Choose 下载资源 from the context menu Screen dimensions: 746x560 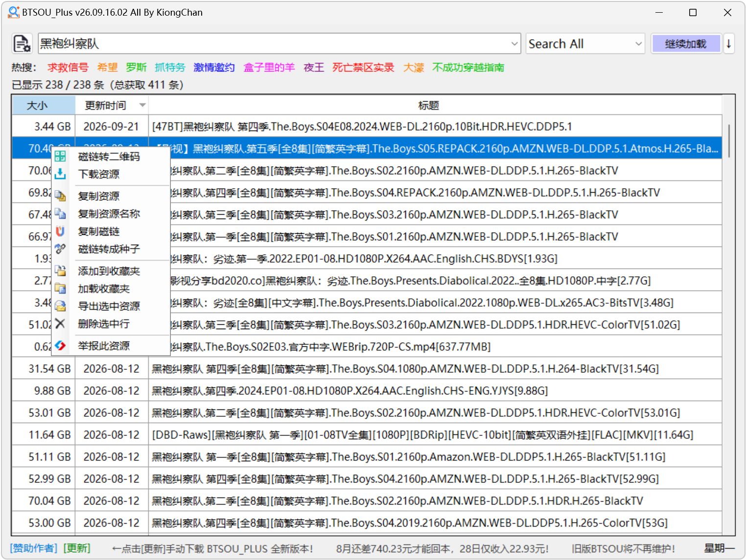(111, 174)
